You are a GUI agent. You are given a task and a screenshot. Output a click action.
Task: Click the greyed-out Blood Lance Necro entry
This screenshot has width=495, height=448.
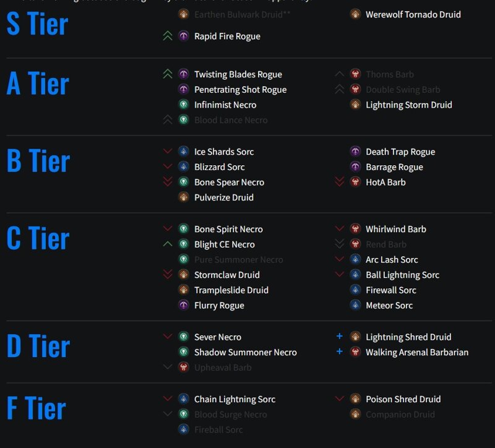(231, 120)
